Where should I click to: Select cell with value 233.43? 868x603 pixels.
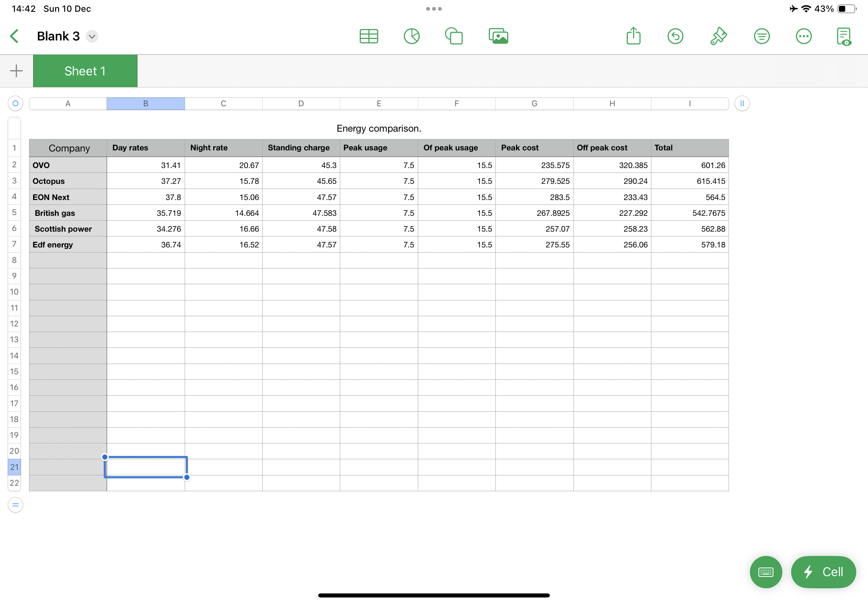[x=612, y=197]
